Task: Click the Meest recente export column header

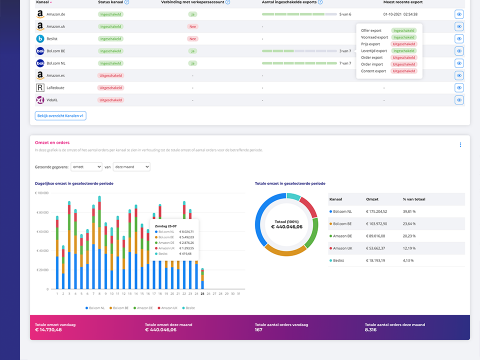Action: click(x=403, y=2)
